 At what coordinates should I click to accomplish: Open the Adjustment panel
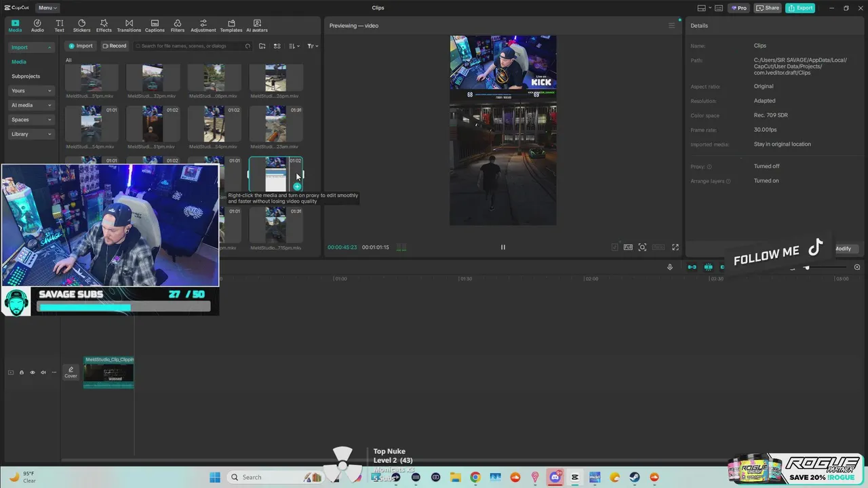[x=203, y=26]
